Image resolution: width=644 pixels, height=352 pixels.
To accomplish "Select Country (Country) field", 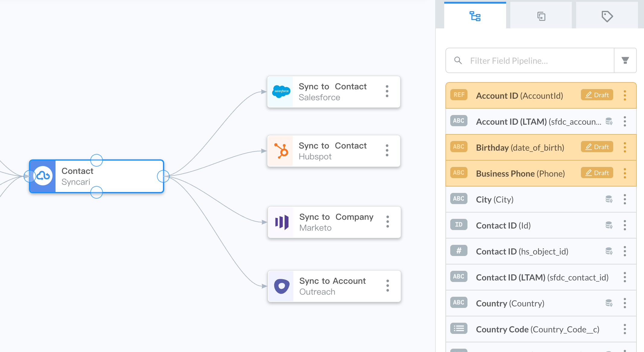I will point(541,303).
